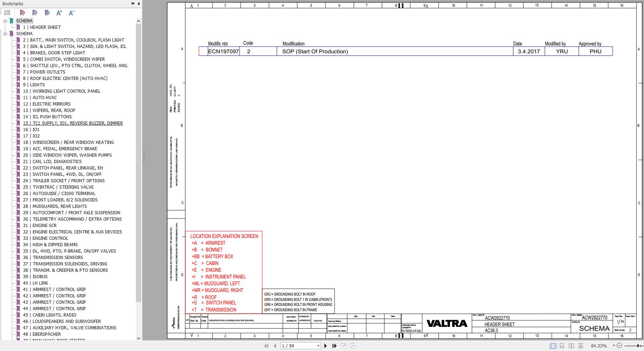Open bookmark 17 | IO2

tap(31, 136)
